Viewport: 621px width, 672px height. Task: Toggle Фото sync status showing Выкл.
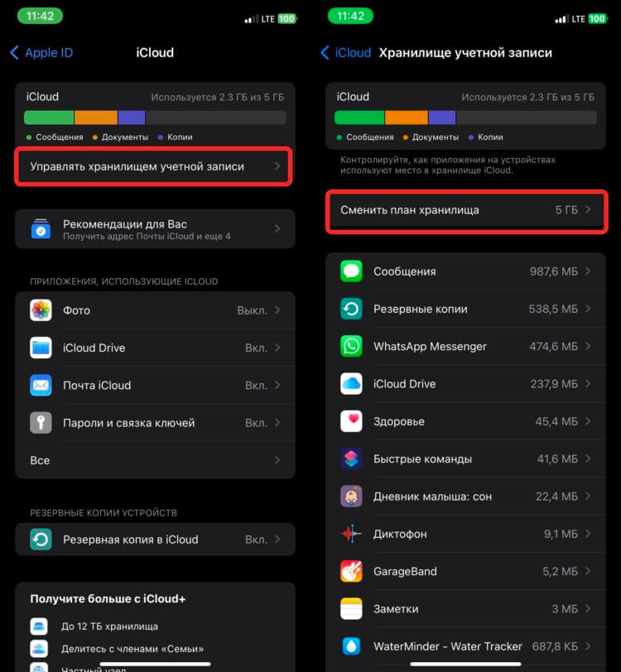pos(253,310)
